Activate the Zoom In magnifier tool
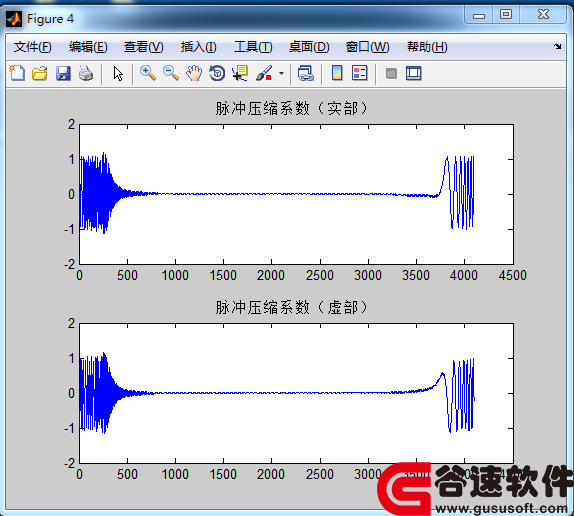 148,73
